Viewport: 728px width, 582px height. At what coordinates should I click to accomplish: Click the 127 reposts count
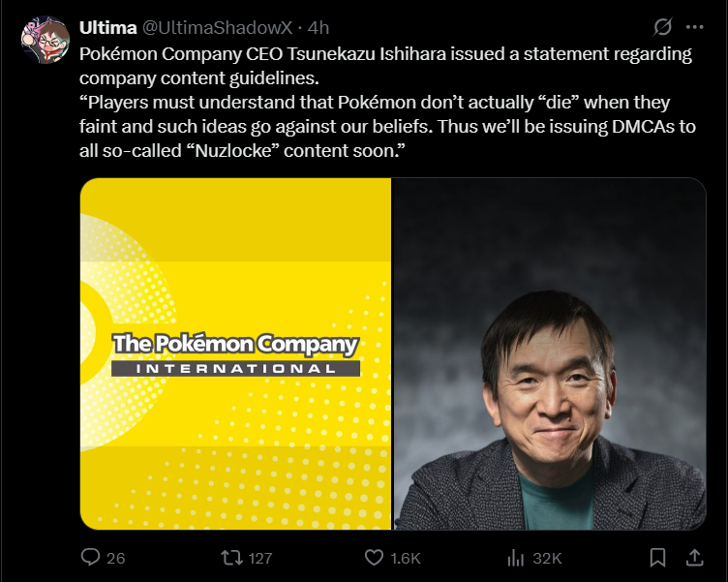[x=260, y=558]
